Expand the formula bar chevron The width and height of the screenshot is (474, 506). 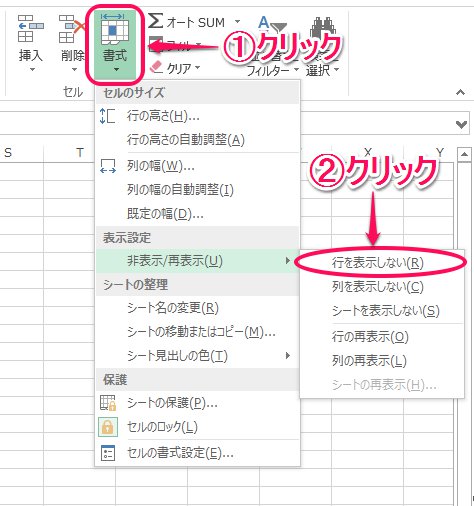(x=461, y=125)
